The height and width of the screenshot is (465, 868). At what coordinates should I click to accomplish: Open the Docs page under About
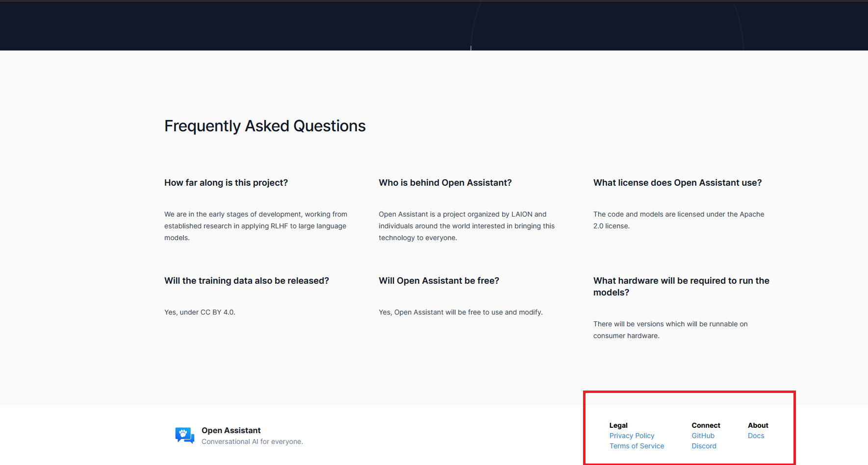pyautogui.click(x=756, y=435)
